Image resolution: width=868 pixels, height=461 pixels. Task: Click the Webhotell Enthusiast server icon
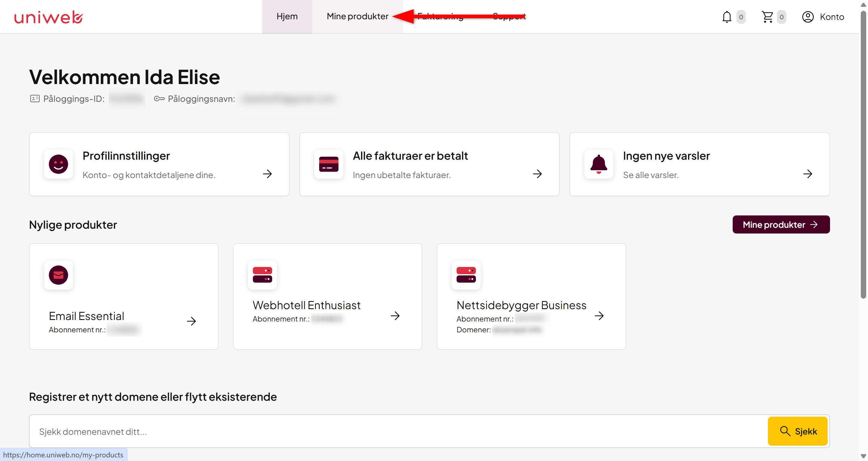[262, 275]
